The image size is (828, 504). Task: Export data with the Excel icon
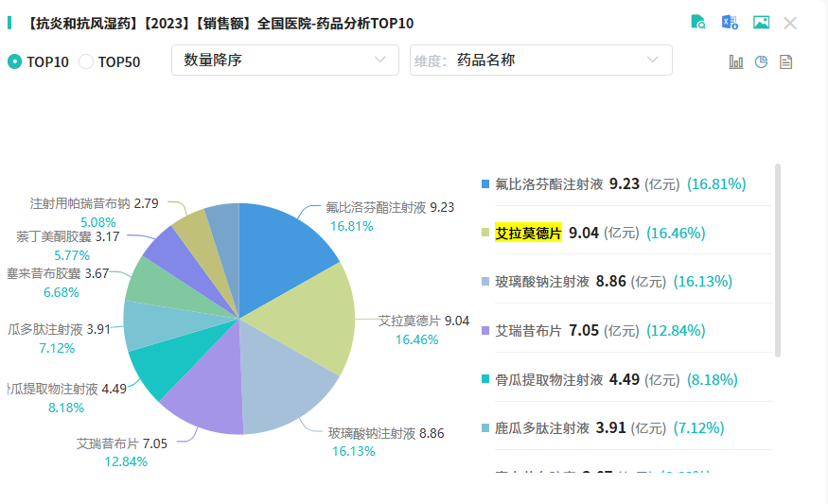coord(730,22)
